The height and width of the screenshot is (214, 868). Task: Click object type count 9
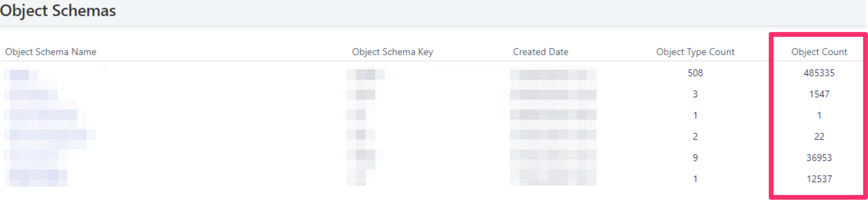(x=695, y=158)
